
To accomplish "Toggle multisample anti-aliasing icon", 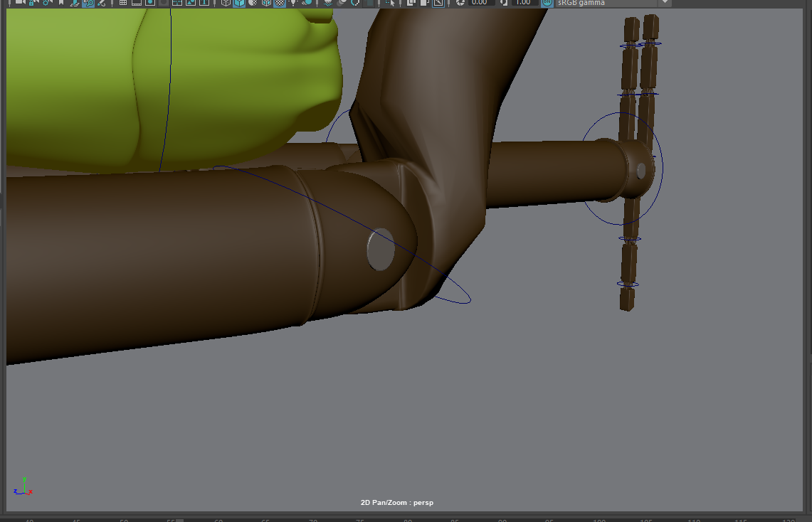I will (355, 3).
